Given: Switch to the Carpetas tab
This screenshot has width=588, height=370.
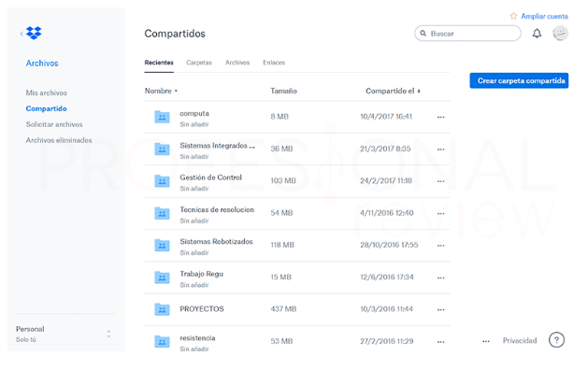Looking at the screenshot, I should tap(199, 63).
